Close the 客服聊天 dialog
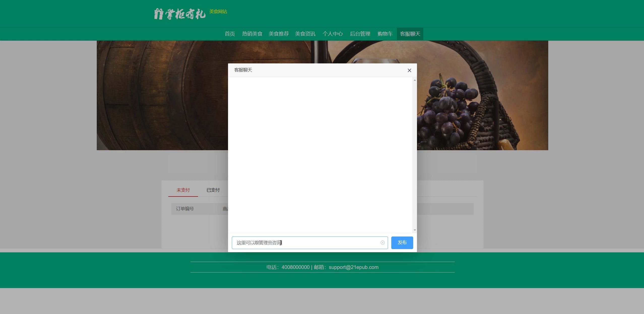The height and width of the screenshot is (314, 644). (x=409, y=70)
